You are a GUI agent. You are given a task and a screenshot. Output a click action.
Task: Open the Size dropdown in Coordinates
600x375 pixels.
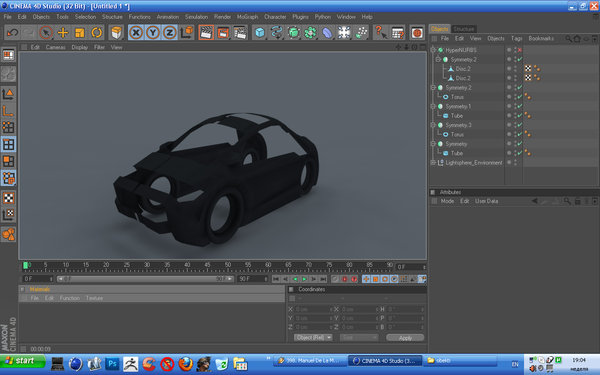click(x=359, y=338)
